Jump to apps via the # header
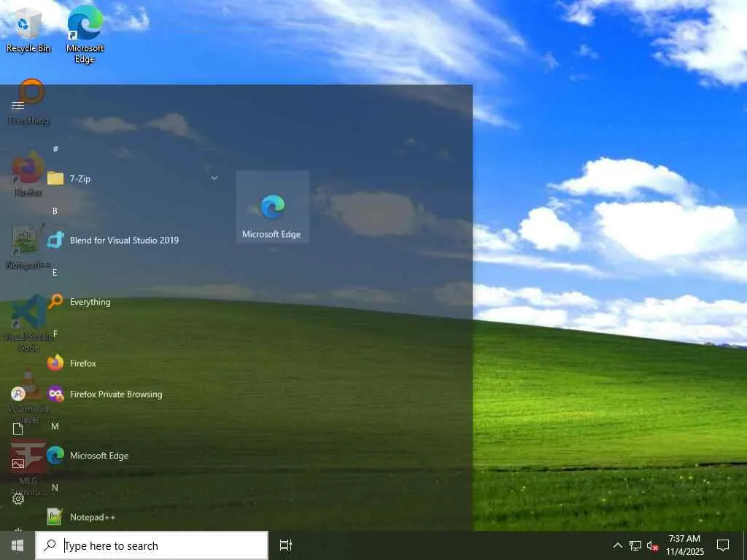Viewport: 747px width, 560px height. pos(55,149)
